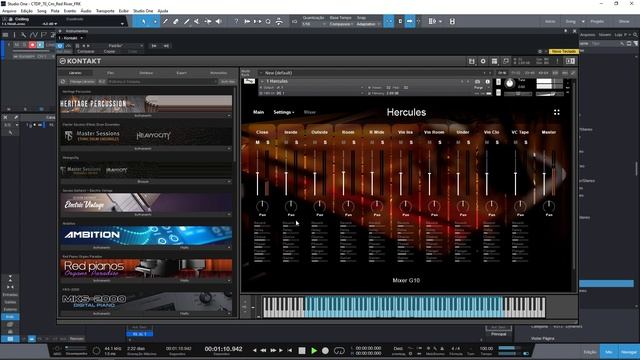Pin the Instruments plugin window
640x360 pixels.
click(565, 31)
